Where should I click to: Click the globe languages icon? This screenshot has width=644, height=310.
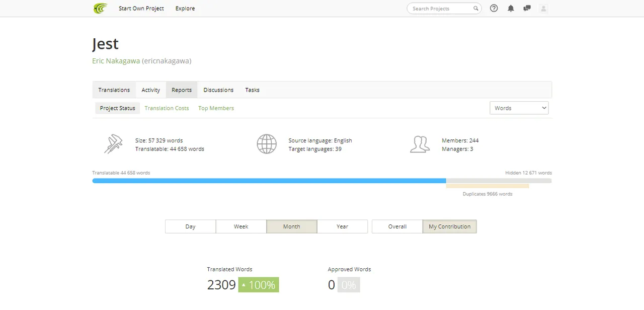[x=267, y=144]
